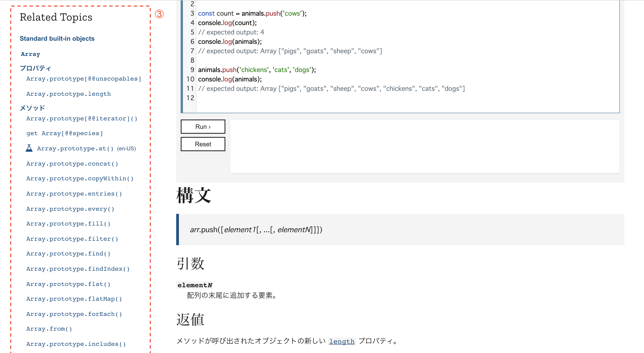Open Array.prototype.forEach() documentation
Screen dimensions: 644x353
(x=74, y=314)
